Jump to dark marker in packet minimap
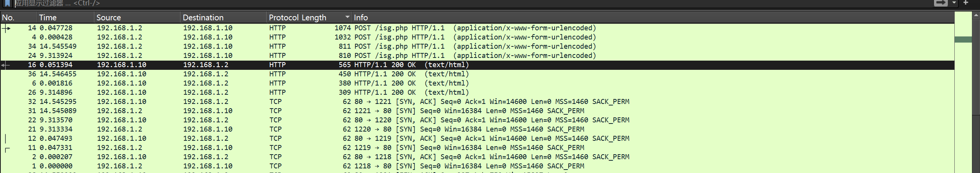Viewport: 980px width, 173px height. click(963, 40)
